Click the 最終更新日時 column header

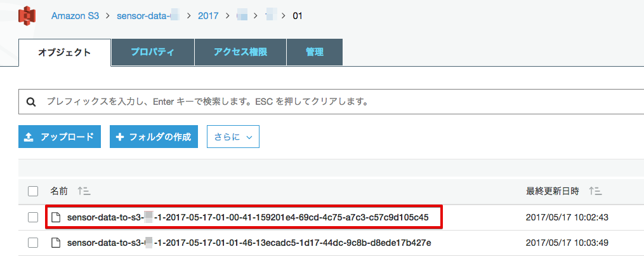(x=553, y=191)
